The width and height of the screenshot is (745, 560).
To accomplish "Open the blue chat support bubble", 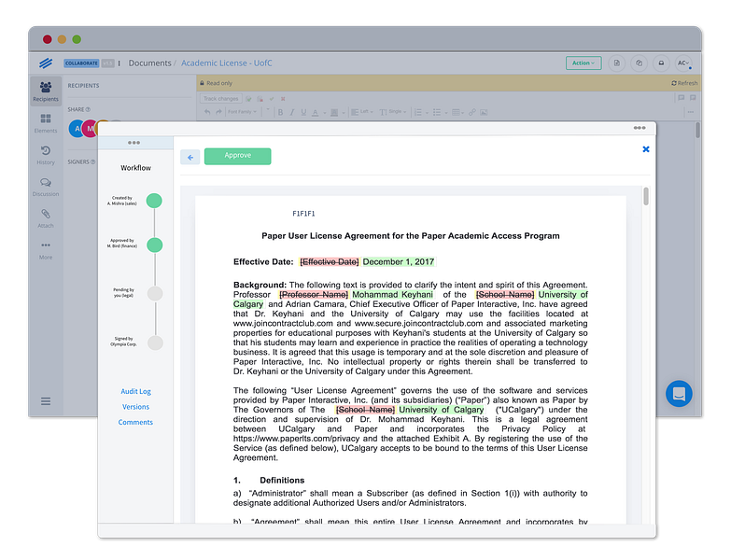I will coord(679,394).
